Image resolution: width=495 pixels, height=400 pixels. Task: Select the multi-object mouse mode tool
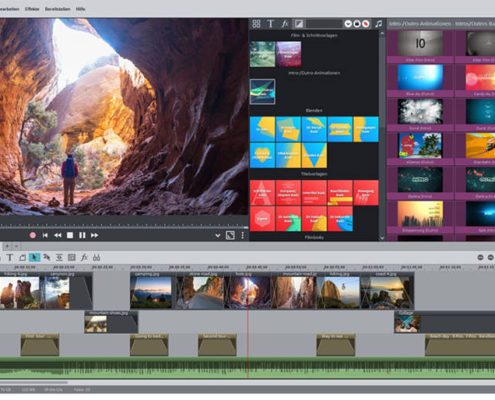point(47,257)
